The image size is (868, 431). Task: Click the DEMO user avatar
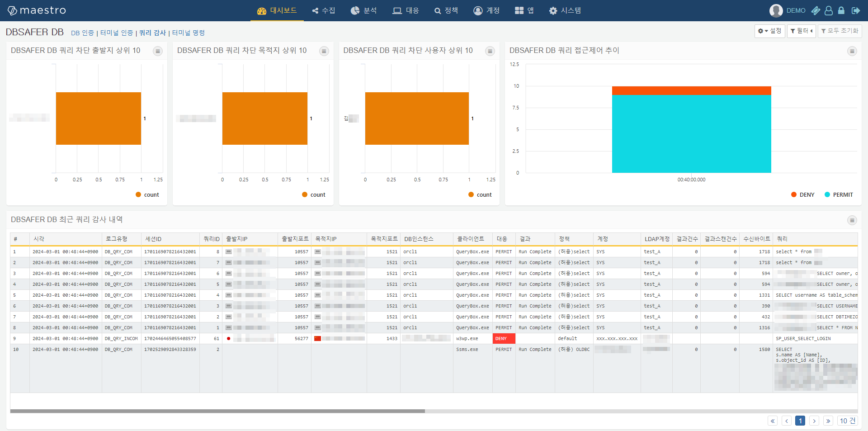pyautogui.click(x=776, y=10)
